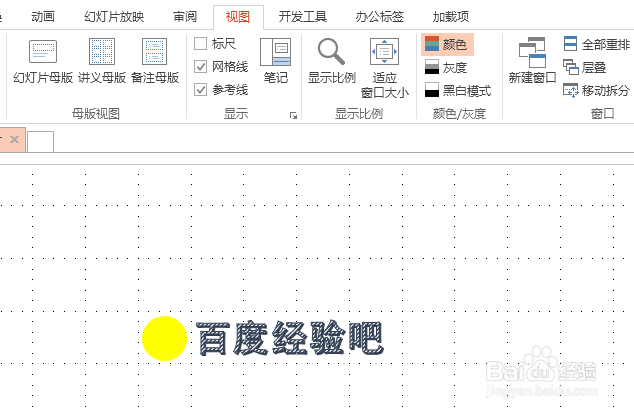Image resolution: width=634 pixels, height=413 pixels.
Task: Uncheck the 网格线 gridlines checkbox
Action: pos(201,66)
